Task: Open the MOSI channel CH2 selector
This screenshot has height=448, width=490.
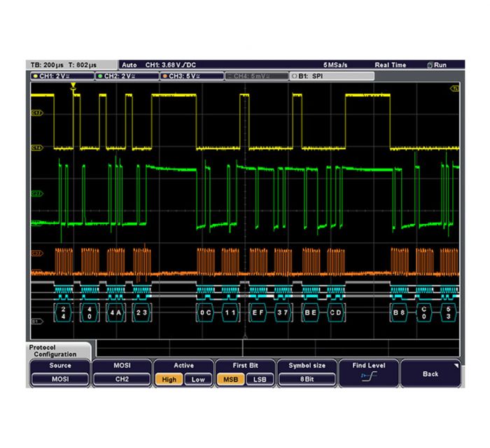Action: pyautogui.click(x=122, y=379)
